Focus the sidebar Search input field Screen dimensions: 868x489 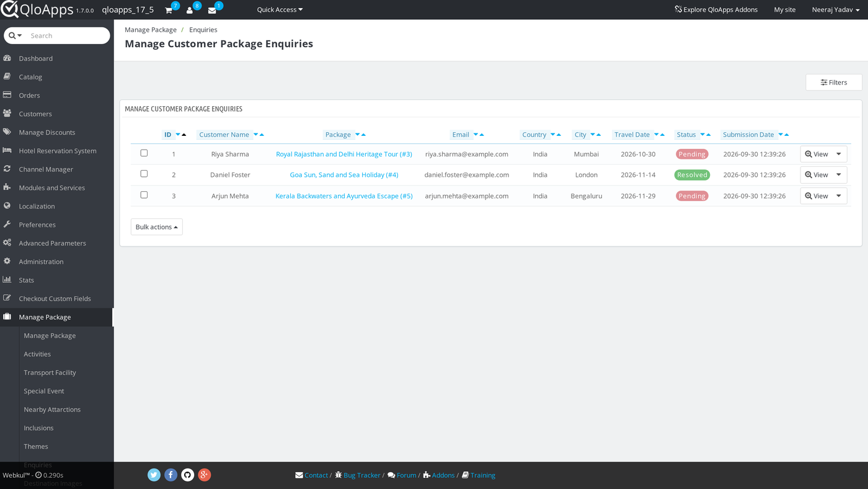pos(68,35)
